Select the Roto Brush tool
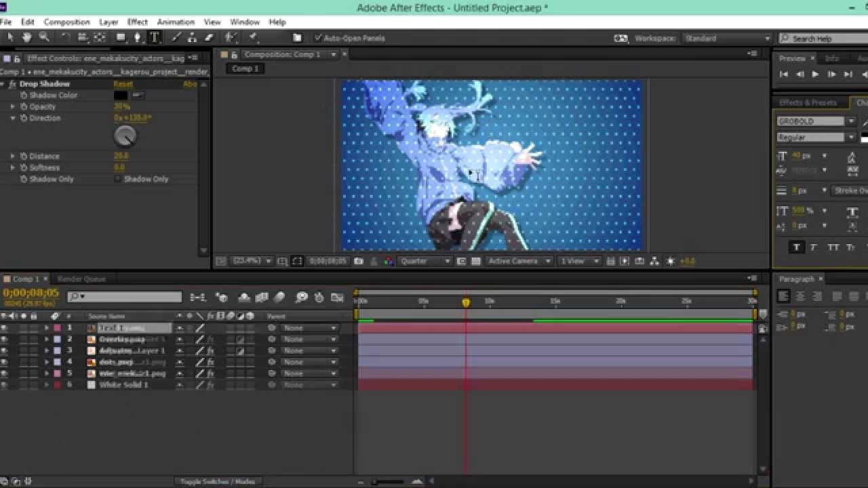 (x=231, y=38)
